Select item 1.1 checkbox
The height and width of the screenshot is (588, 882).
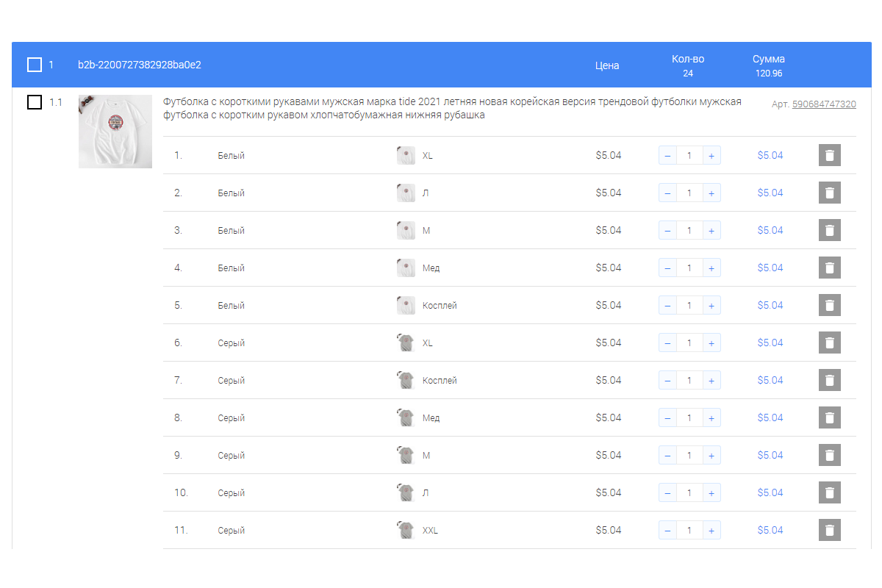coord(35,102)
